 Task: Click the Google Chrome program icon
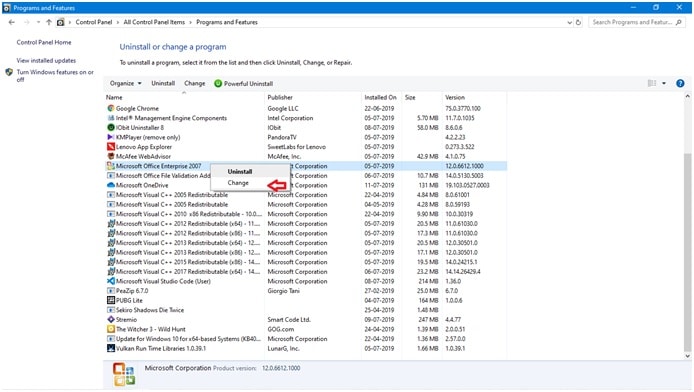click(111, 108)
